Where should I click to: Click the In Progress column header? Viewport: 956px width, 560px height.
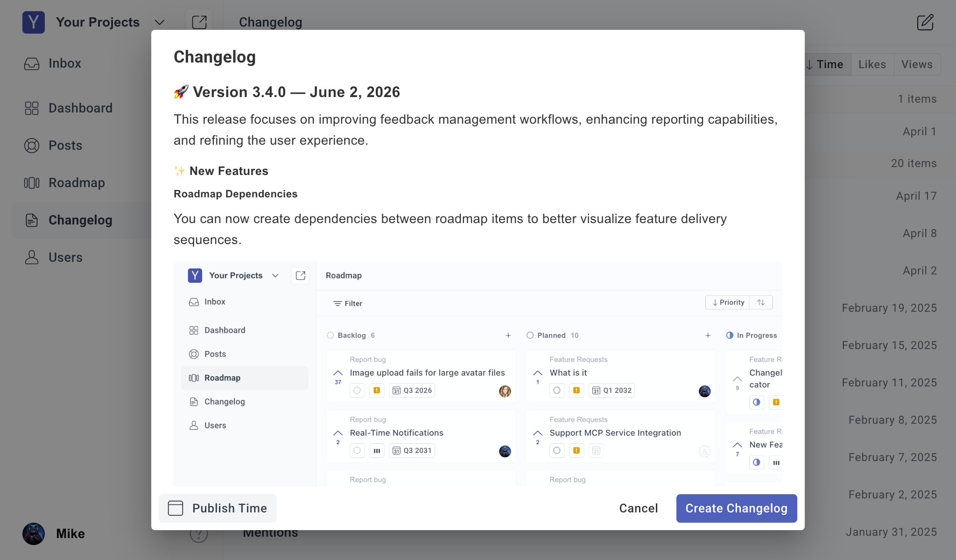point(752,336)
